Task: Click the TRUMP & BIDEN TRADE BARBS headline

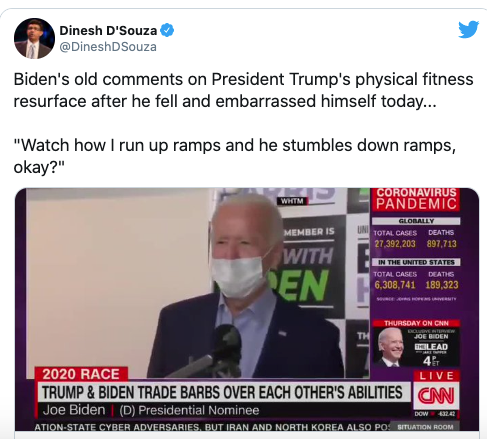Action: [222, 392]
